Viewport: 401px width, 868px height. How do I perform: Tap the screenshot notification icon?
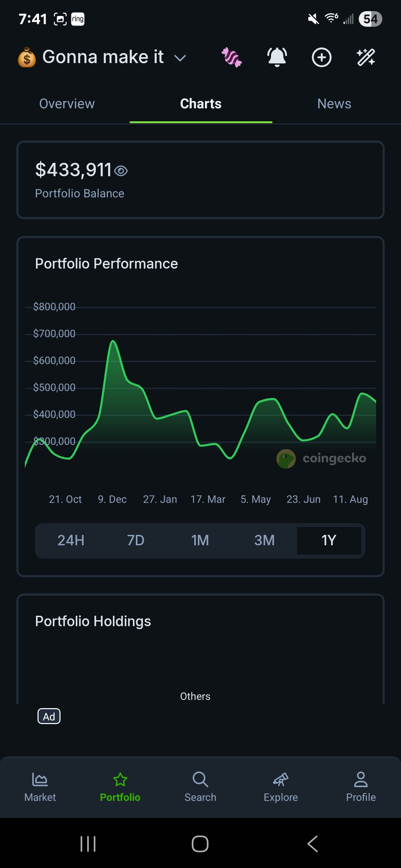click(x=61, y=19)
